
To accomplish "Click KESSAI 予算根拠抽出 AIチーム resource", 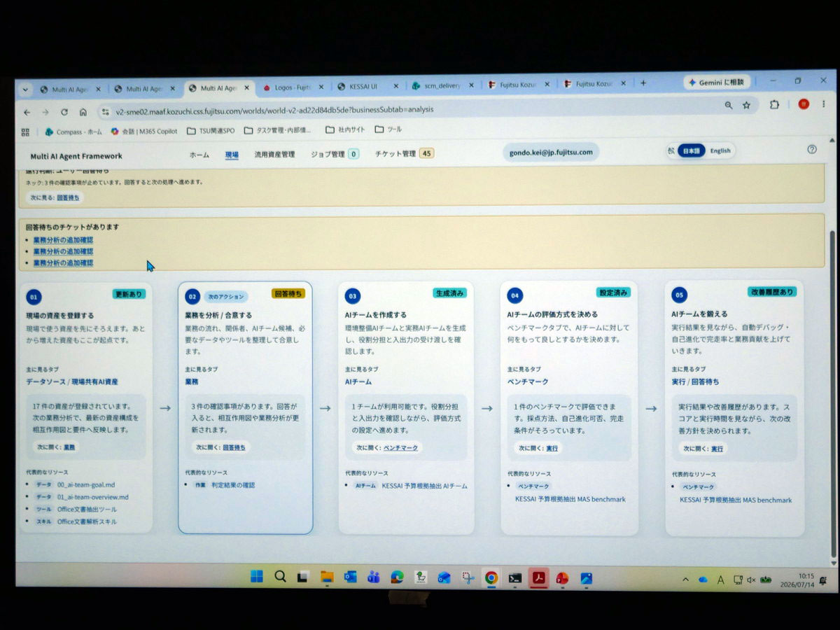I will [x=424, y=485].
